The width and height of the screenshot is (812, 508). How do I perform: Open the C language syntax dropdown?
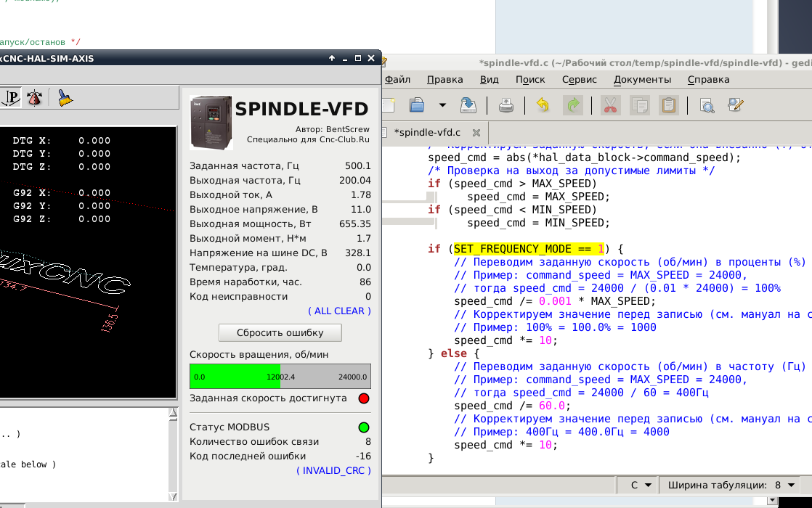click(x=639, y=485)
